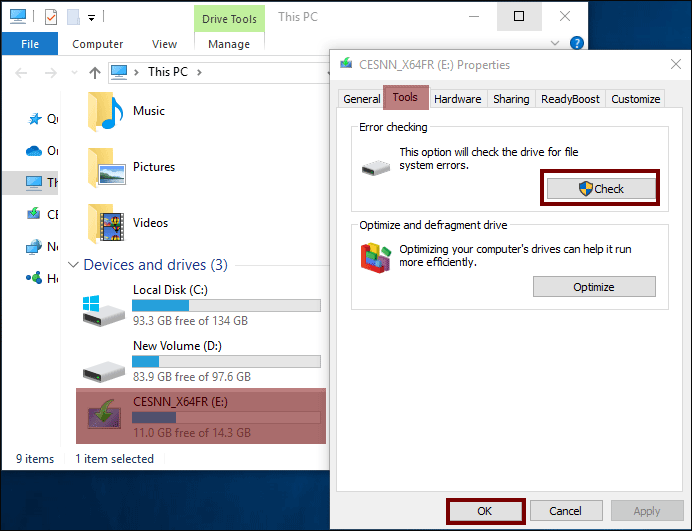Switch to ReadyBoost tab

pyautogui.click(x=570, y=99)
